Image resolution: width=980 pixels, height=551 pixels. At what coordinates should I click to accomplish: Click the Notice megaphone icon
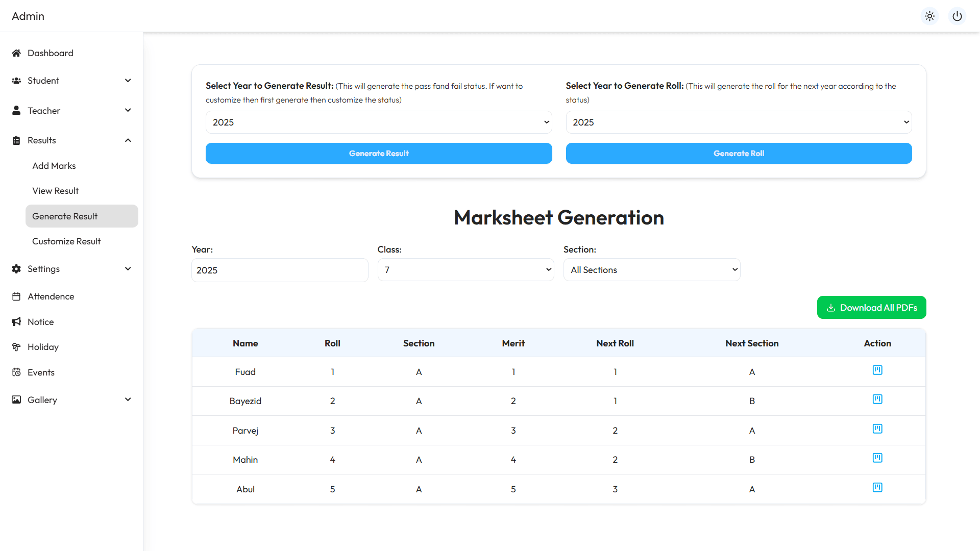(16, 321)
